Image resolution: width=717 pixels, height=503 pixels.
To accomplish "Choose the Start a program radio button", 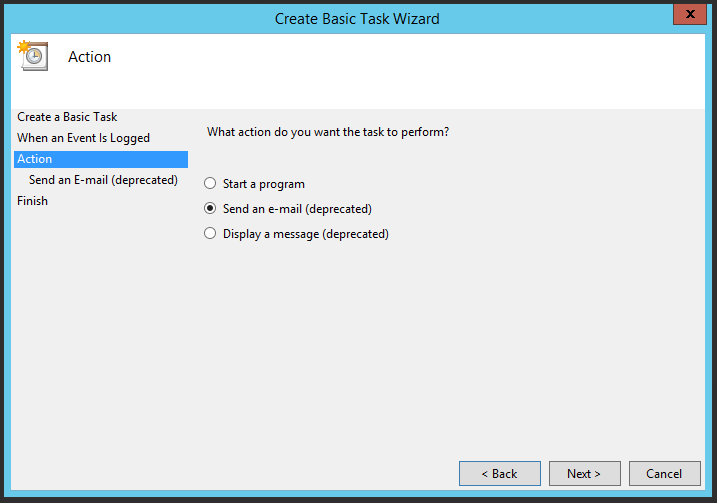I will tap(210, 184).
